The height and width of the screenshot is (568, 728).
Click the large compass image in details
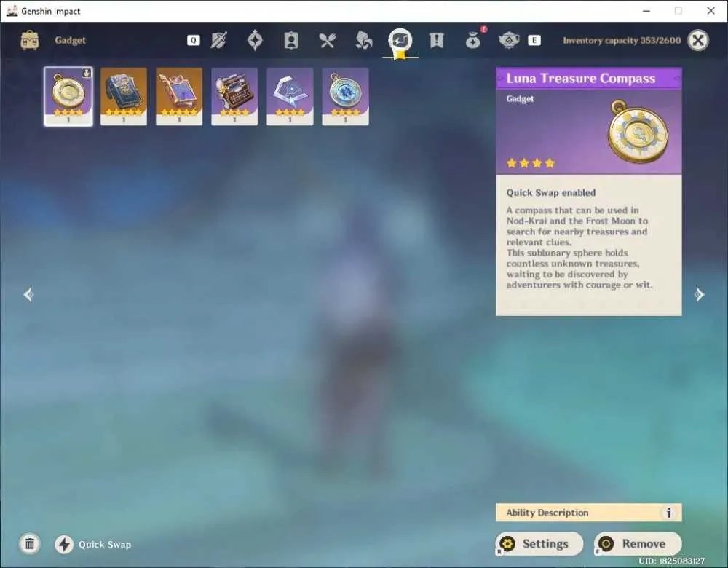[638, 131]
